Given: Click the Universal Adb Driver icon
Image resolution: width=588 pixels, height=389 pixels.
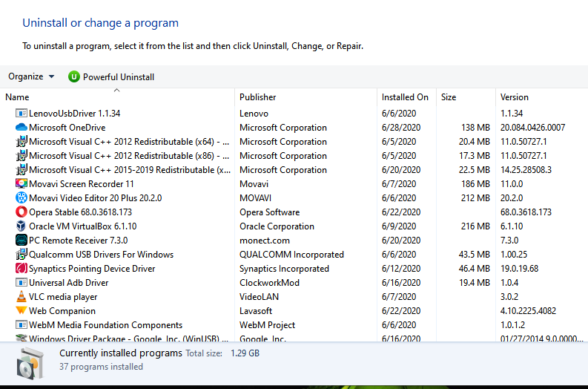Looking at the screenshot, I should point(22,282).
